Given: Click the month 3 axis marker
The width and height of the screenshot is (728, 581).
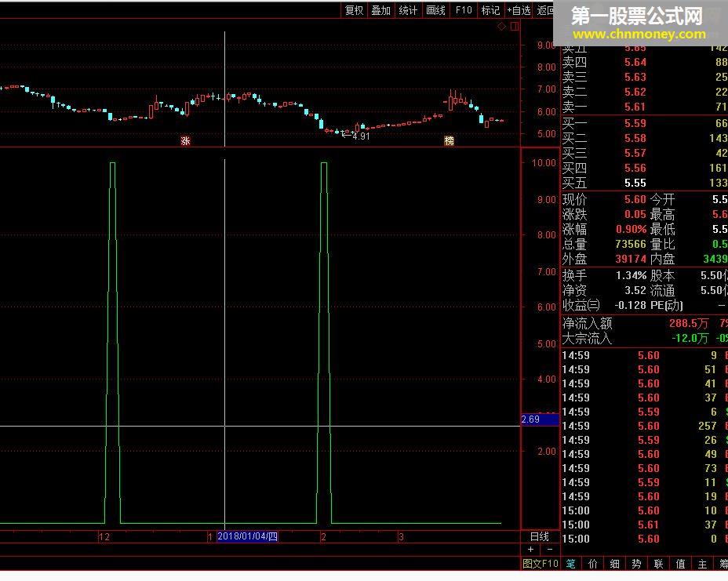Looking at the screenshot, I should click(401, 537).
